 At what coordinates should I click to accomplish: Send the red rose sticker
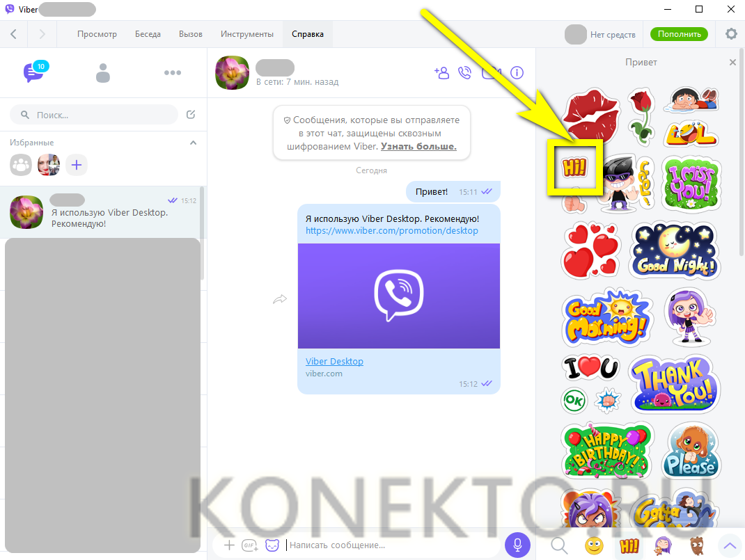(x=641, y=117)
